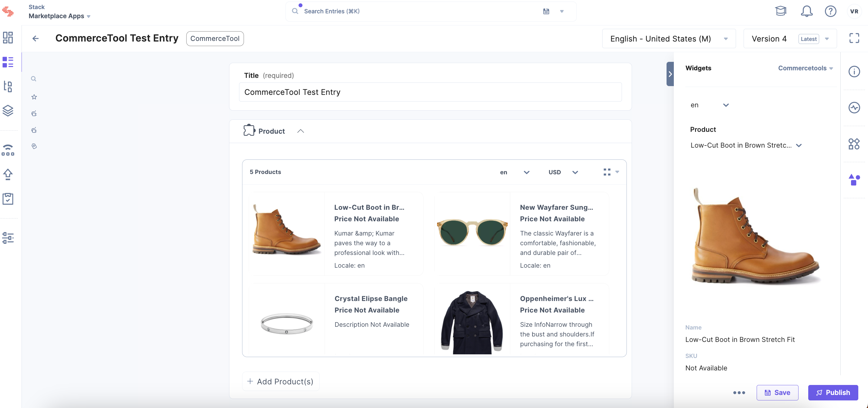The image size is (868, 408).
Task: Click the '5 Products' count text
Action: [x=265, y=172]
